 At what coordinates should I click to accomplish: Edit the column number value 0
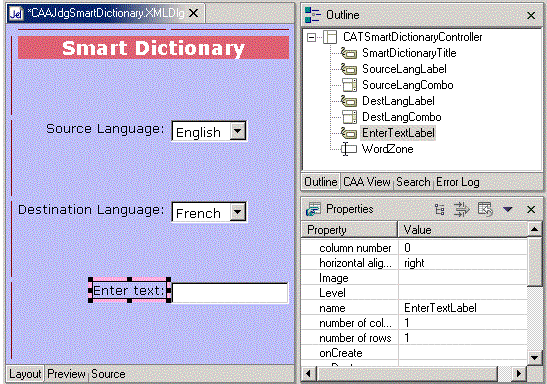click(463, 248)
